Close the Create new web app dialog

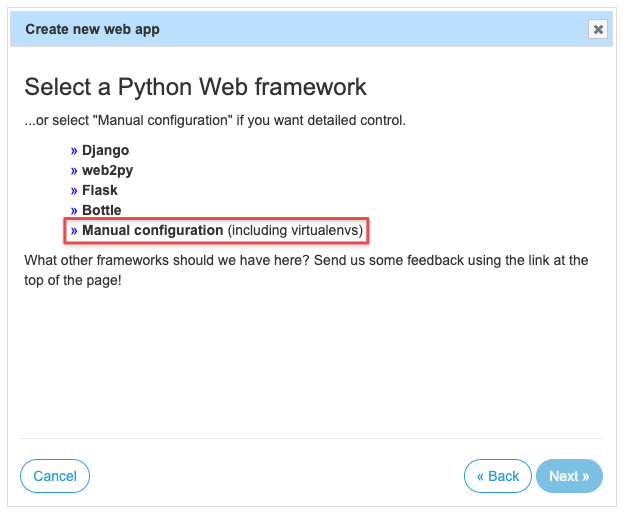[x=598, y=30]
